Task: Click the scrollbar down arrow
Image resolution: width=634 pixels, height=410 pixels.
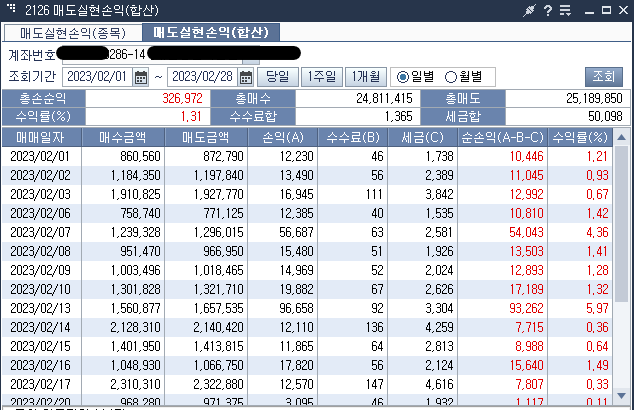Action: [x=621, y=395]
